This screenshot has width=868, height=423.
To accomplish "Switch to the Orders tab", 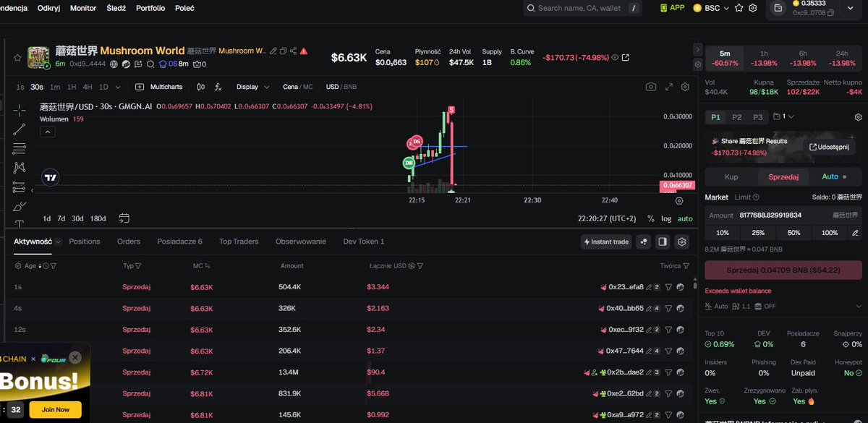I will pos(129,242).
